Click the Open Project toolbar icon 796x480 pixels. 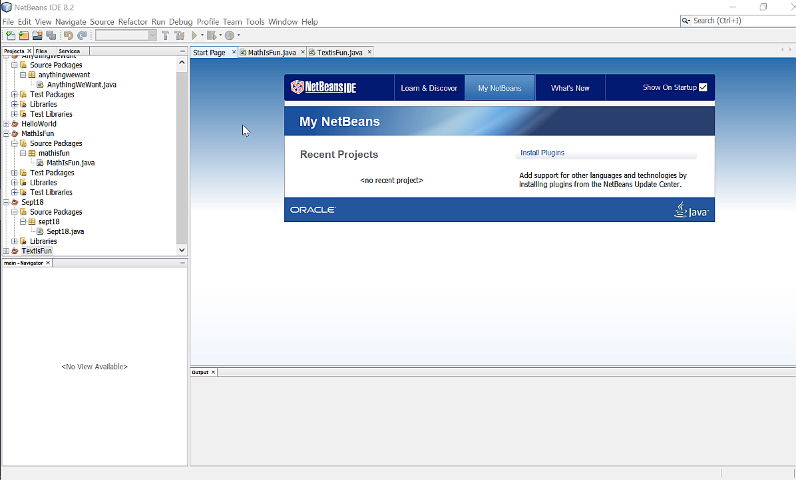pyautogui.click(x=37, y=36)
